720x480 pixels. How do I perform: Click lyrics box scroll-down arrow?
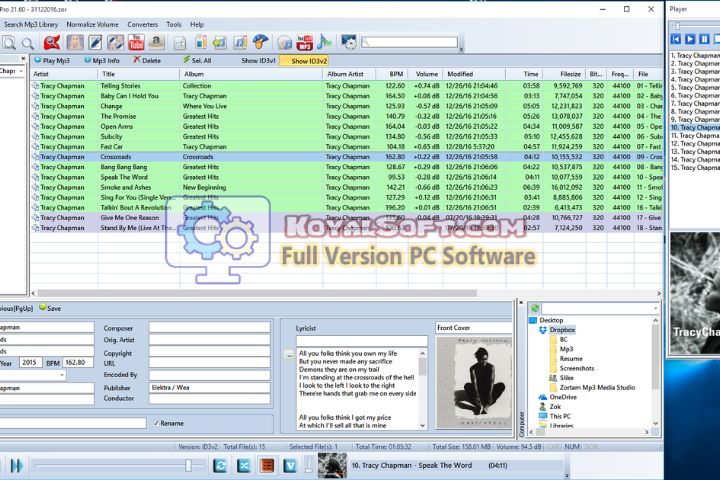[422, 426]
